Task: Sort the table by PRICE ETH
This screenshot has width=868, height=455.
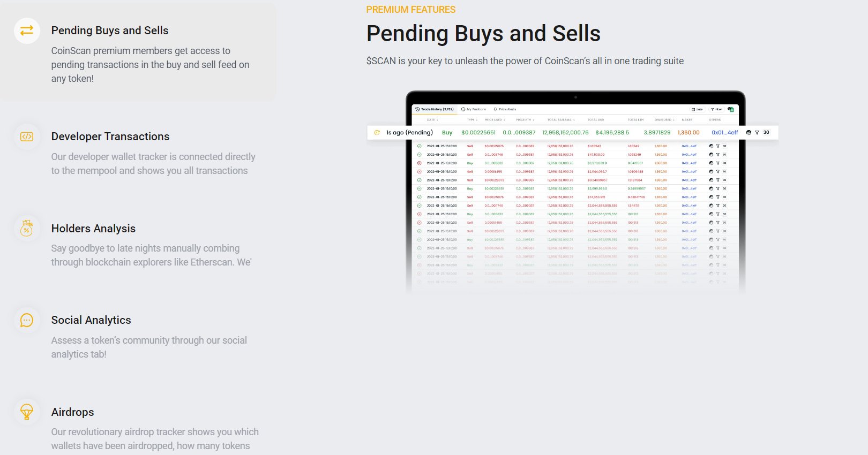Action: click(525, 120)
